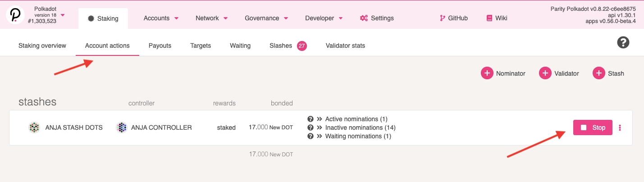Click the ANJA CONTROLLER identicon
The width and height of the screenshot is (644, 182).
(x=121, y=127)
